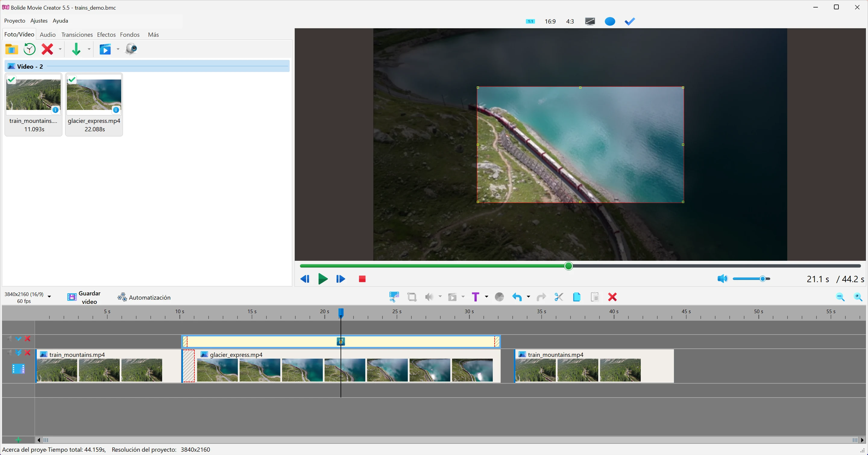
Task: Zoom out the timeline with minus magnifier
Action: pos(840,297)
